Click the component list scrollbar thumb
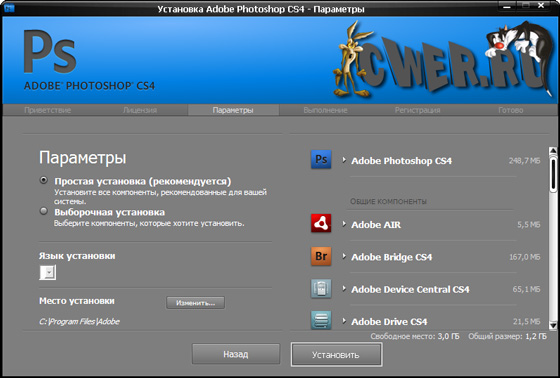Image resolution: width=560 pixels, height=378 pixels. [x=553, y=174]
